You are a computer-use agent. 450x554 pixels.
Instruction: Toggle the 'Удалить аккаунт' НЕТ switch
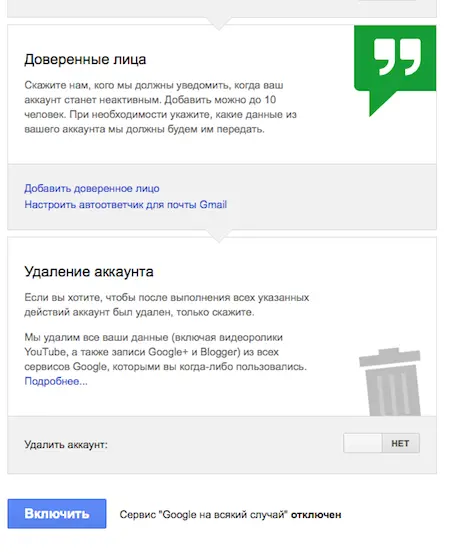point(381,443)
